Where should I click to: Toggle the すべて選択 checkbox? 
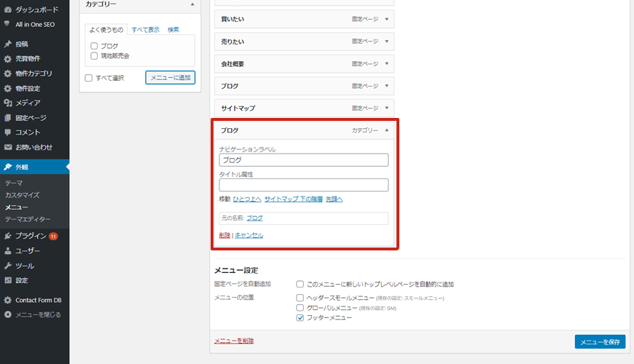(88, 77)
